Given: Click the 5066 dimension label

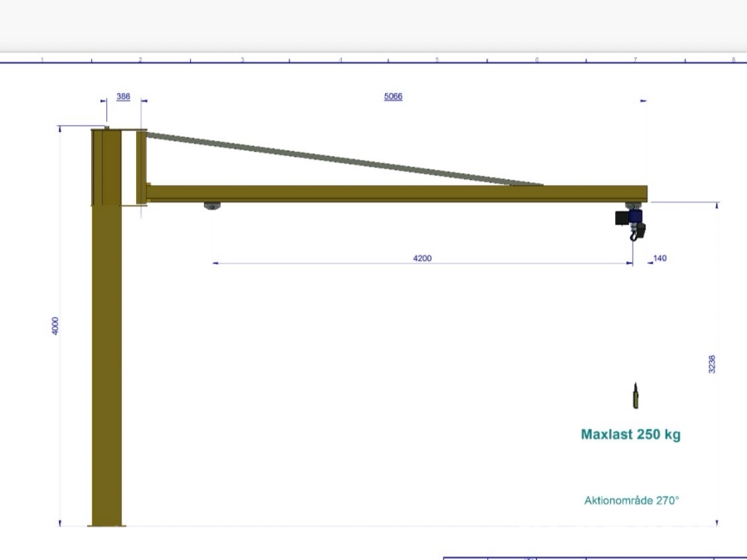Looking at the screenshot, I should tap(393, 97).
